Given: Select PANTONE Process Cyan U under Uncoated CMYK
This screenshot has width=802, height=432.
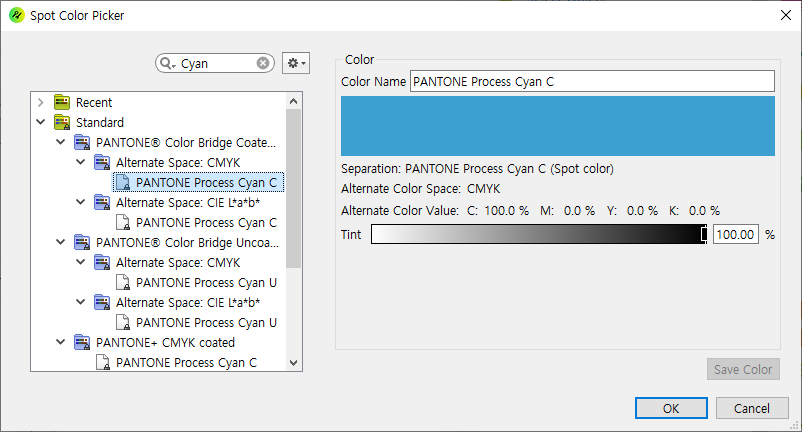Looking at the screenshot, I should (x=206, y=283).
